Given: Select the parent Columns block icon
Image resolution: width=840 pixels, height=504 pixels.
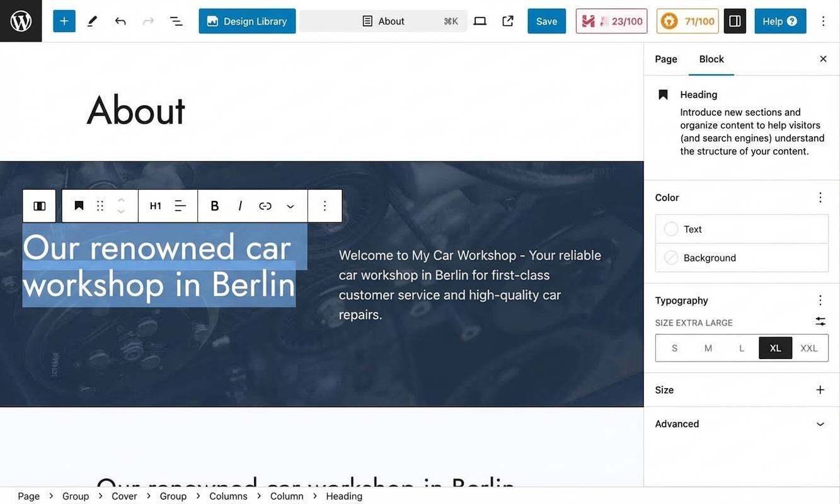Looking at the screenshot, I should [39, 206].
